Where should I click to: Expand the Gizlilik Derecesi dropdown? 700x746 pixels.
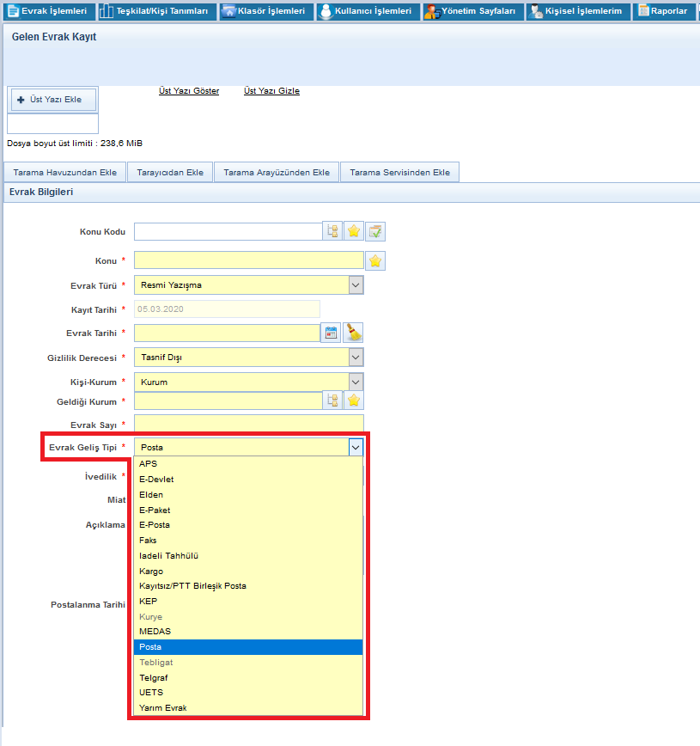[x=356, y=358]
